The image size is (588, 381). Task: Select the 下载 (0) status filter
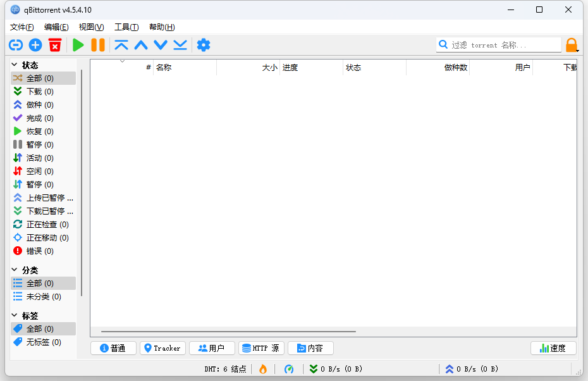(x=39, y=92)
